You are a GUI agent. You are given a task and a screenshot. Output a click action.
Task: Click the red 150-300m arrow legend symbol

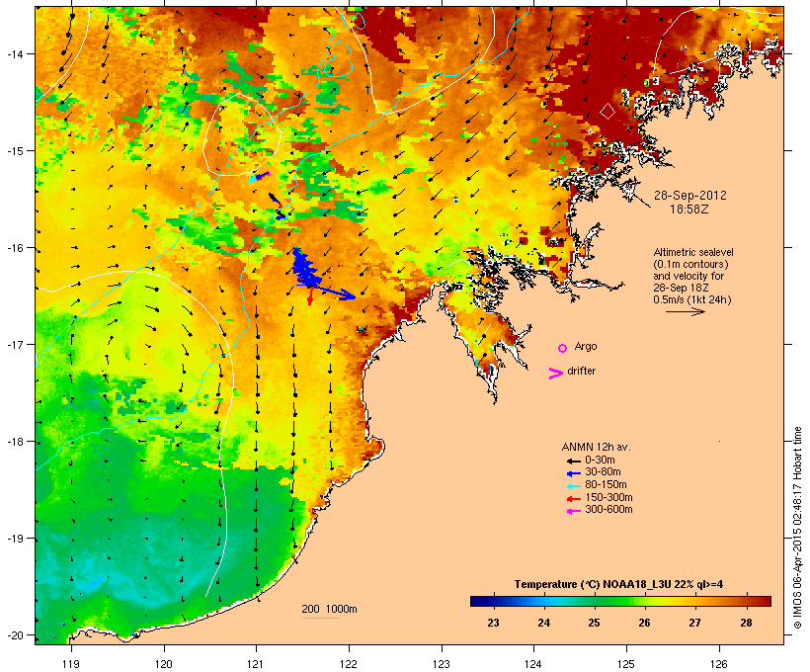point(574,499)
